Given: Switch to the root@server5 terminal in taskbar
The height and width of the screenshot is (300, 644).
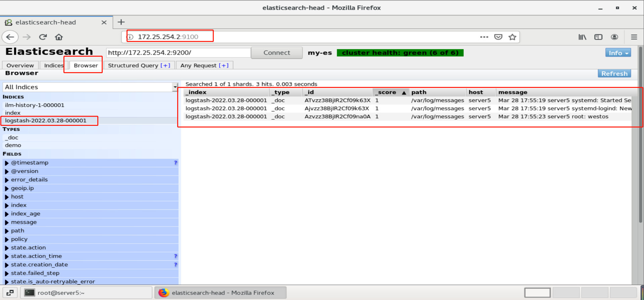Looking at the screenshot, I should (x=86, y=293).
